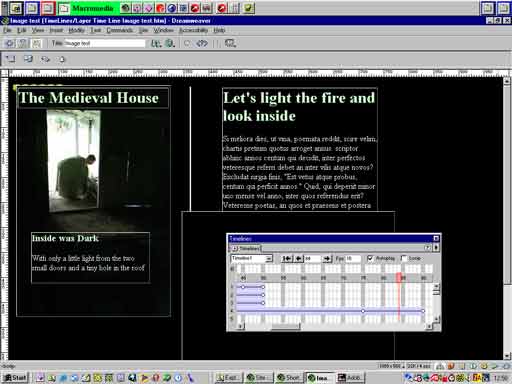Viewport: 512px width, 384px height.
Task: Click the green Macromedia folder label
Action: 93,8
